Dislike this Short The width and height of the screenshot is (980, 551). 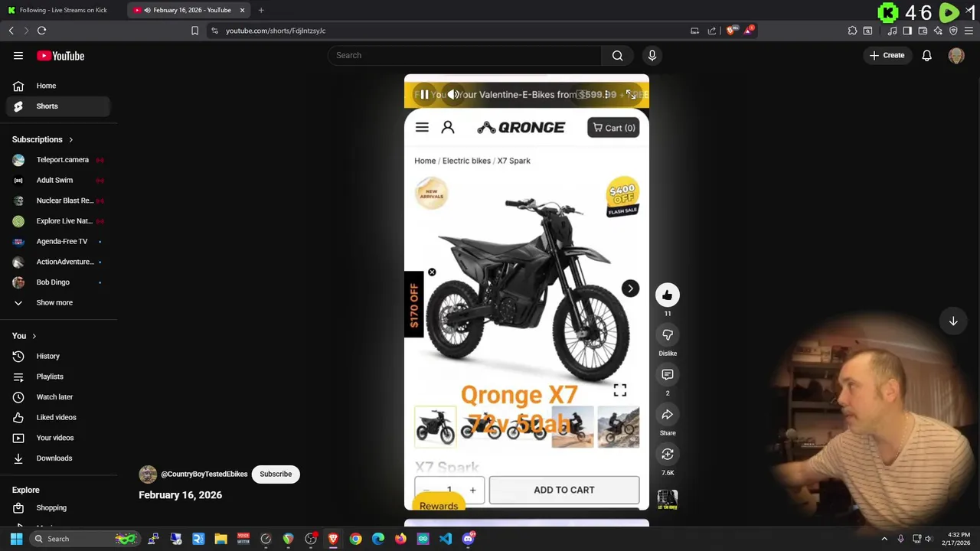point(668,334)
